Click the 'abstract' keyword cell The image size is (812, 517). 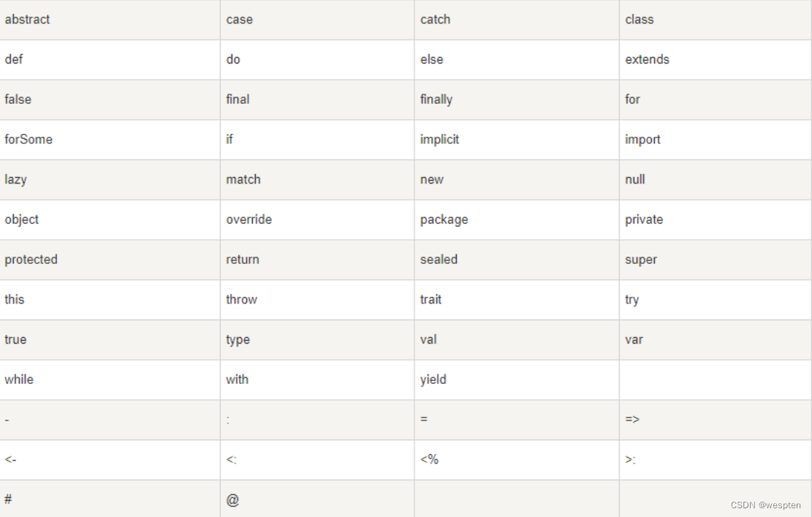pyautogui.click(x=27, y=20)
